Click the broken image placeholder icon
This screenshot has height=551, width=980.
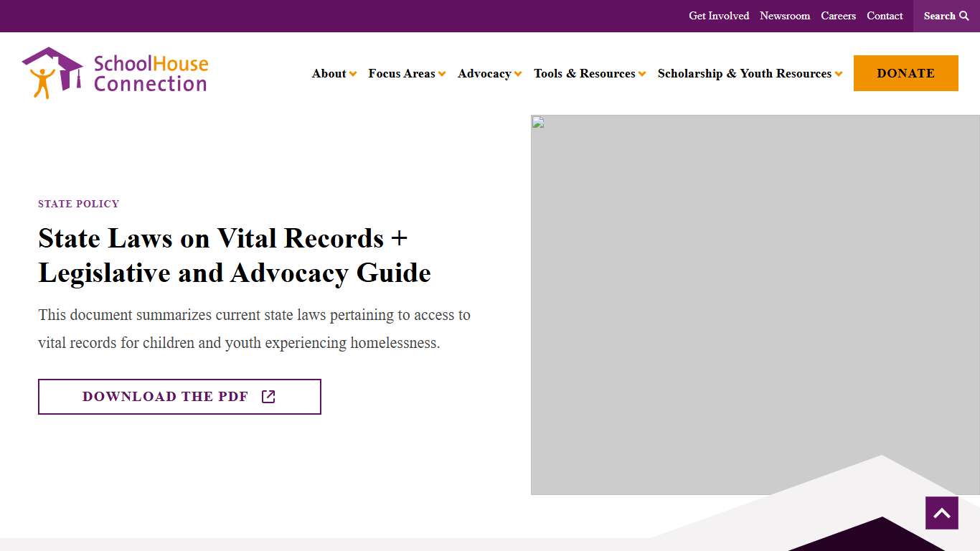(x=537, y=122)
